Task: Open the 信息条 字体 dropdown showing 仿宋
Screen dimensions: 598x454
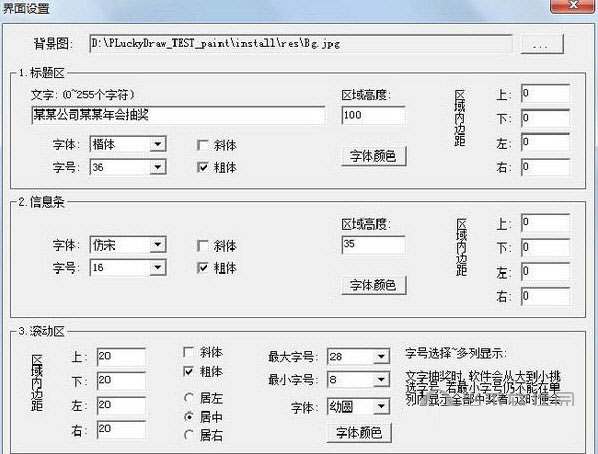Action: pos(128,245)
